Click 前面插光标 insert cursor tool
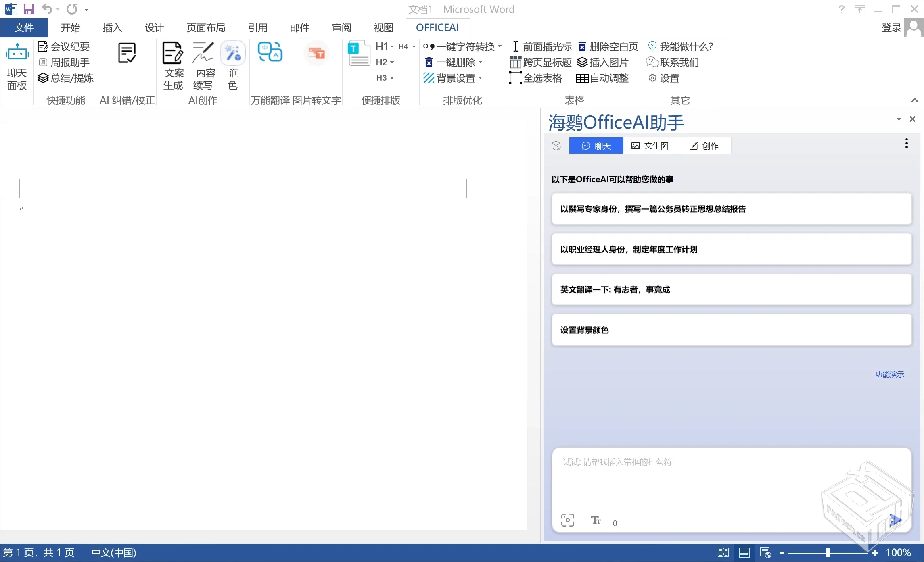The width and height of the screenshot is (924, 562). click(x=541, y=47)
